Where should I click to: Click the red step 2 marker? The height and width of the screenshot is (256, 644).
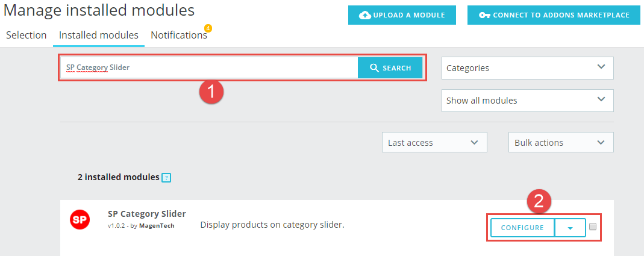point(539,201)
